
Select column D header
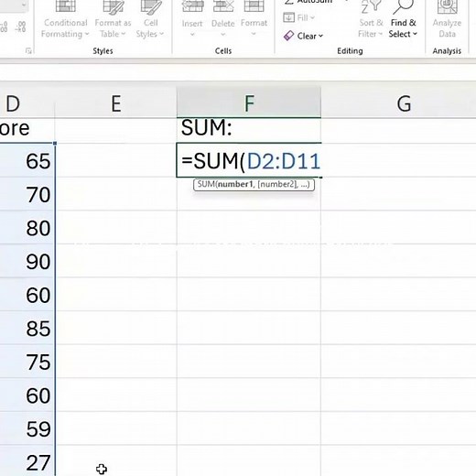pos(27,103)
